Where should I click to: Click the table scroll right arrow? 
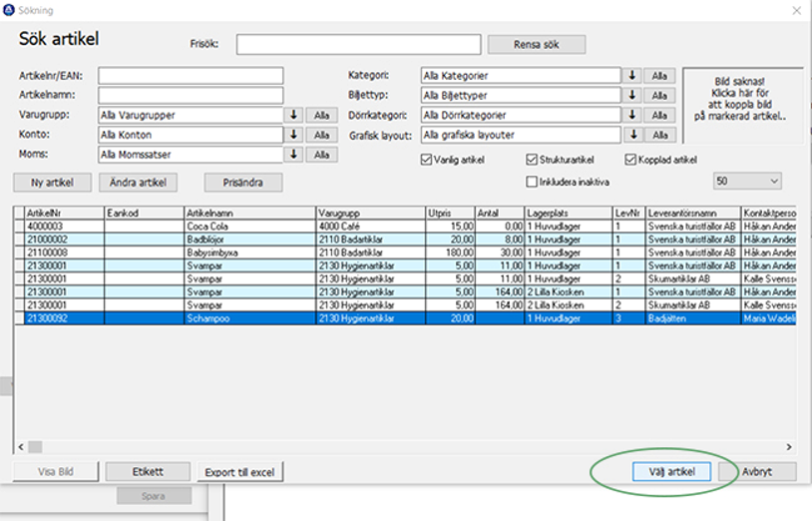pyautogui.click(x=789, y=446)
